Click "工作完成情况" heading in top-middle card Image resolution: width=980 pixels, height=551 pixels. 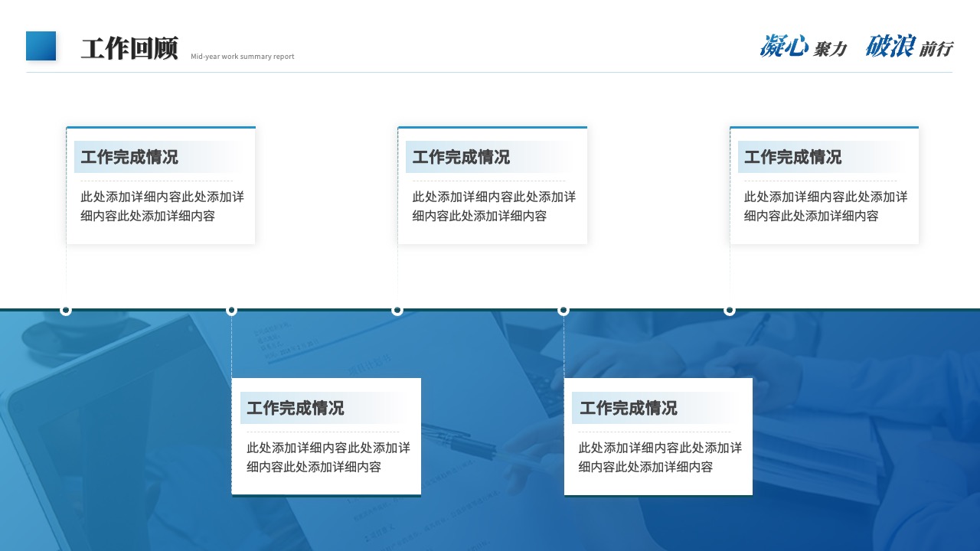click(x=461, y=157)
